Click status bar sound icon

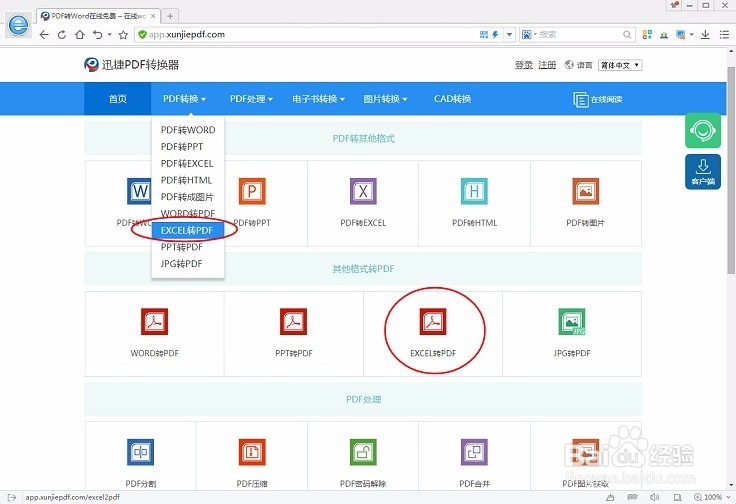654,497
